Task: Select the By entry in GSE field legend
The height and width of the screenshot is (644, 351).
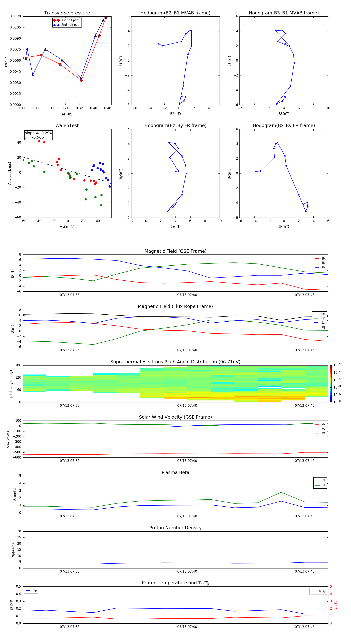Action: (x=320, y=263)
